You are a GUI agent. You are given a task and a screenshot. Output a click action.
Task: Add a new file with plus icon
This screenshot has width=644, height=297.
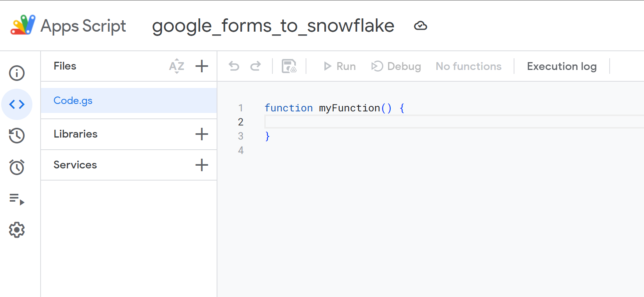[201, 66]
